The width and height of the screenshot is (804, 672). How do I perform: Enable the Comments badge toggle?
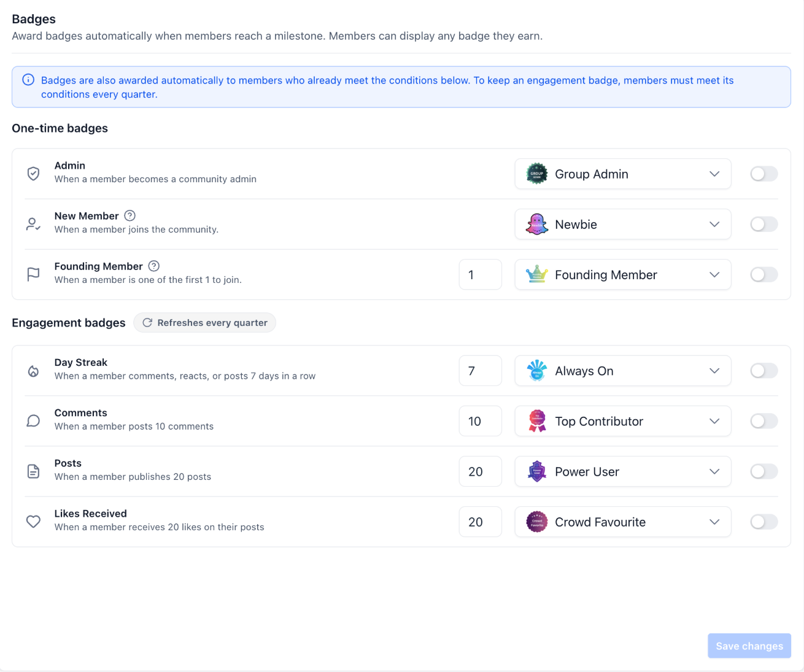(764, 421)
